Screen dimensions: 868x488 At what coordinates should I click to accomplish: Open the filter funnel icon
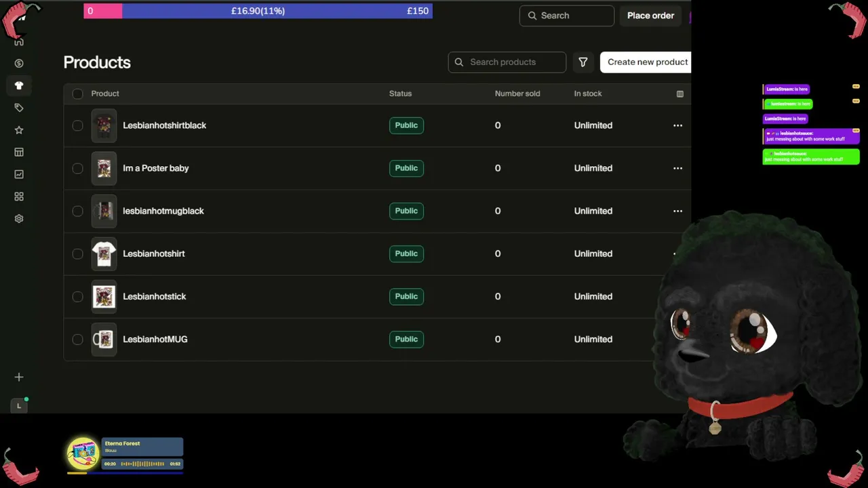coord(583,62)
